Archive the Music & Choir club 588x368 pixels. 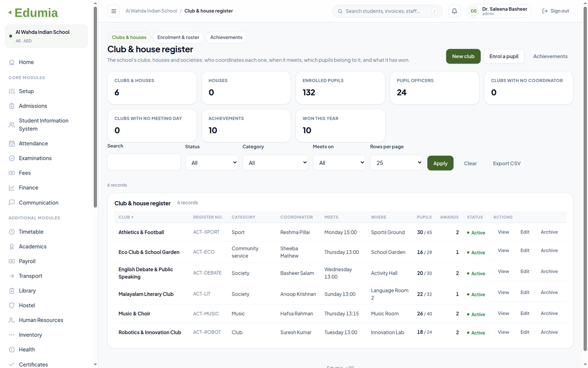coord(549,313)
